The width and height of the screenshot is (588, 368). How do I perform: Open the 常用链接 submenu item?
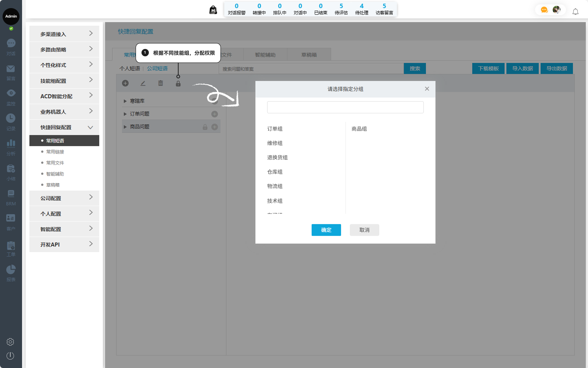click(55, 152)
